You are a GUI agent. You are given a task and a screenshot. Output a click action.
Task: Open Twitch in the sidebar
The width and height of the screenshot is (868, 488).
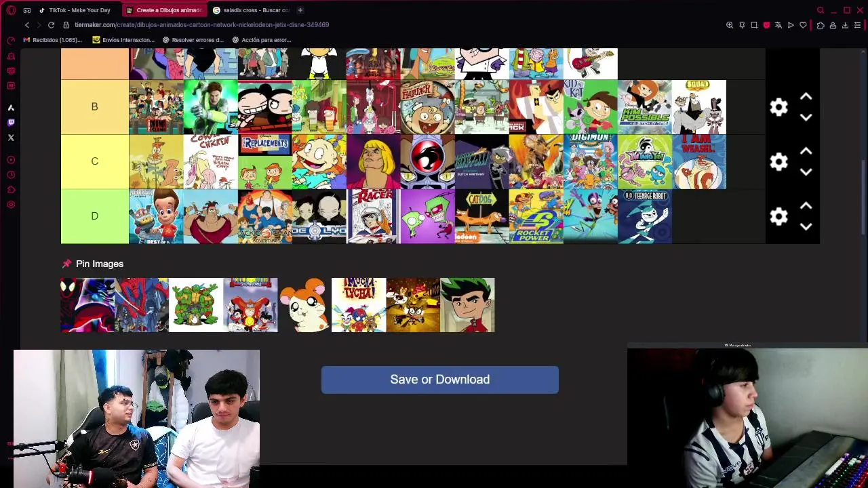click(11, 123)
